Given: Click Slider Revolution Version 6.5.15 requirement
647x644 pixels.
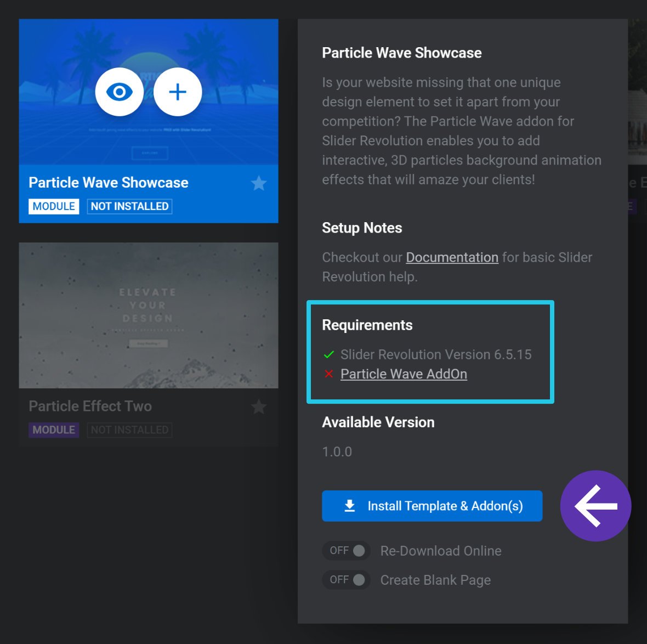Looking at the screenshot, I should click(436, 354).
